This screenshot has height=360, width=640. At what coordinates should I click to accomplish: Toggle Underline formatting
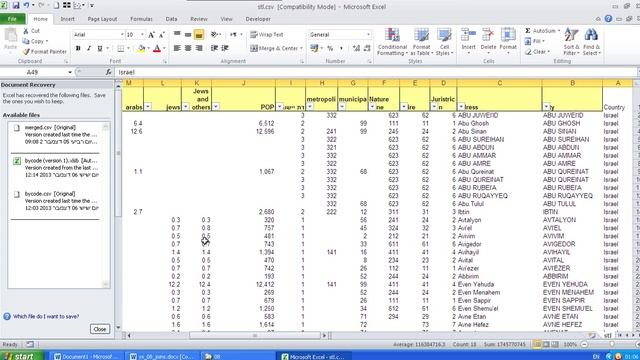coord(100,49)
